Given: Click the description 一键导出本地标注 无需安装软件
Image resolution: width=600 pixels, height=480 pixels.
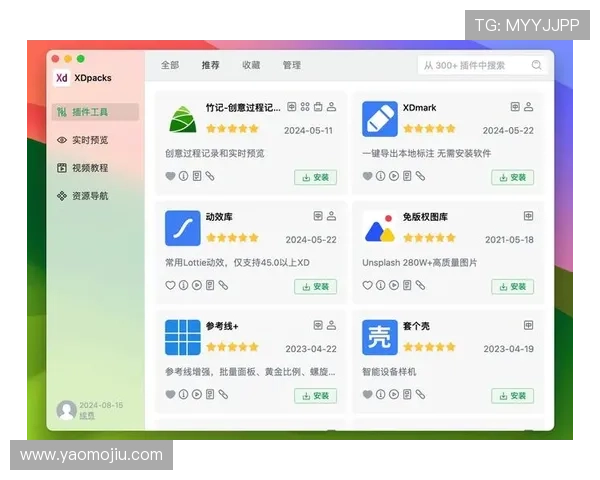Looking at the screenshot, I should point(426,153).
